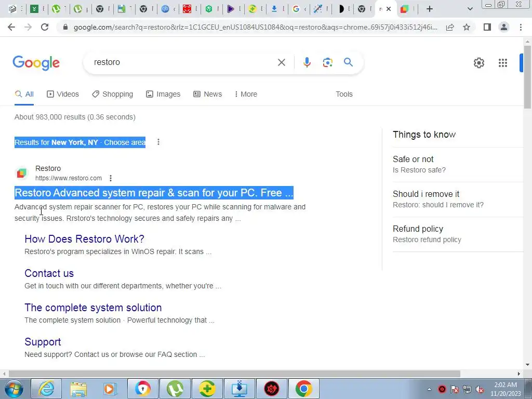Click the browser forward arrow
532x399 pixels.
click(28, 27)
